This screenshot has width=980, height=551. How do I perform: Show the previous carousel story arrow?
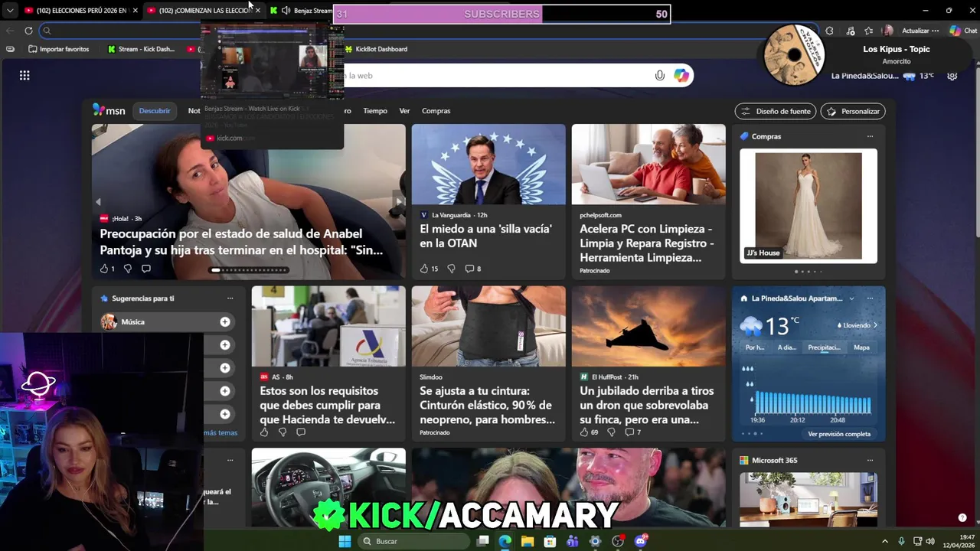coord(98,202)
